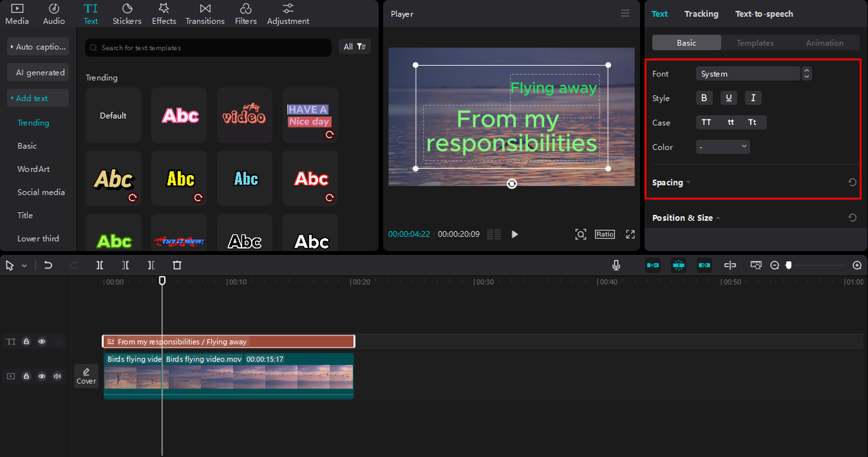Select the WordArt text category
Image resolution: width=868 pixels, height=457 pixels.
[x=34, y=169]
